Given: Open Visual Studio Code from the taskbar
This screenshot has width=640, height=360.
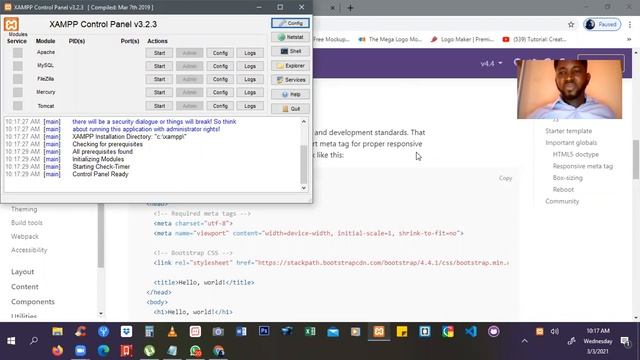Looking at the screenshot, I should click(x=471, y=331).
